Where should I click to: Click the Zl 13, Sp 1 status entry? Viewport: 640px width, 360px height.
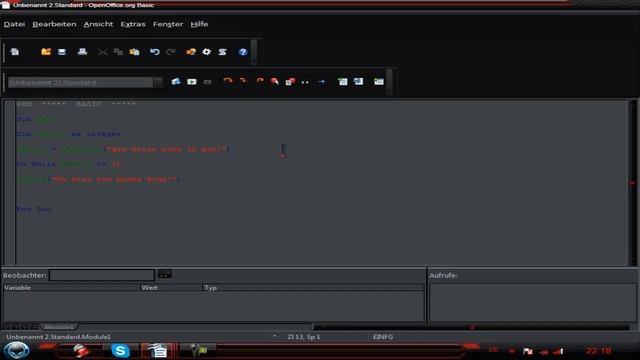tap(304, 337)
